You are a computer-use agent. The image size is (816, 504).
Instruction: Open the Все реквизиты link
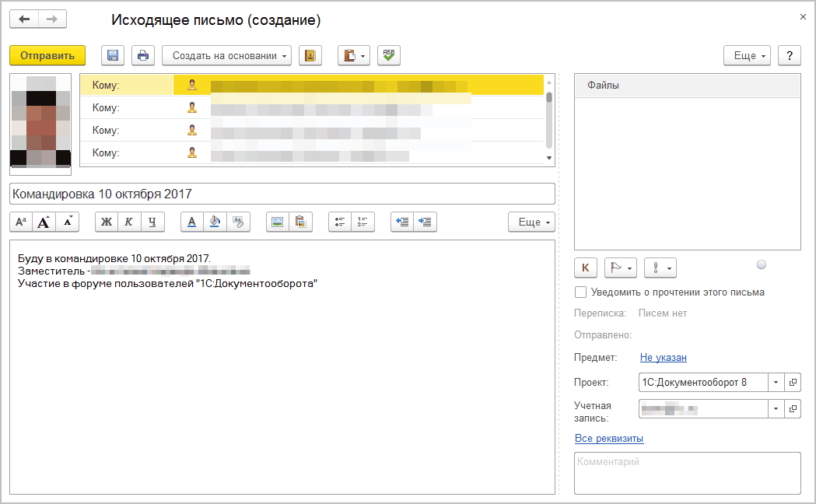pyautogui.click(x=609, y=439)
